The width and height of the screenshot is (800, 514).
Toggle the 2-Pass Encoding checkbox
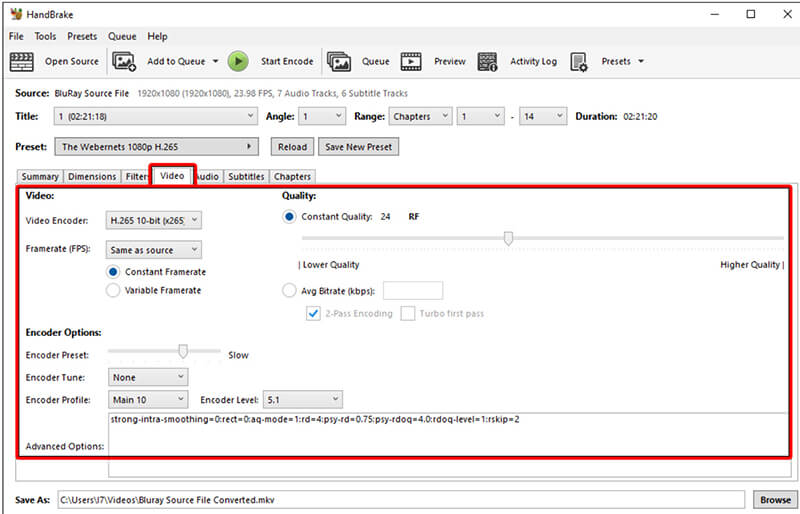coord(313,313)
